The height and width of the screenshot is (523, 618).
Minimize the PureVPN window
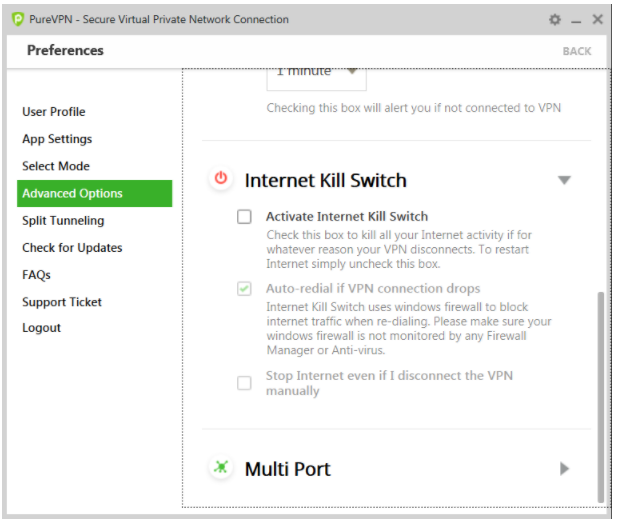(576, 20)
